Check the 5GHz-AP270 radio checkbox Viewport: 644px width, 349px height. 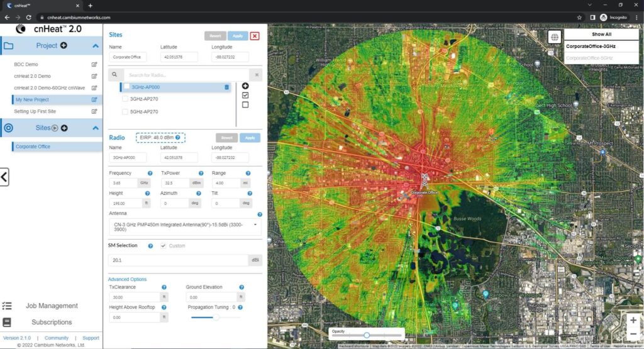125,112
